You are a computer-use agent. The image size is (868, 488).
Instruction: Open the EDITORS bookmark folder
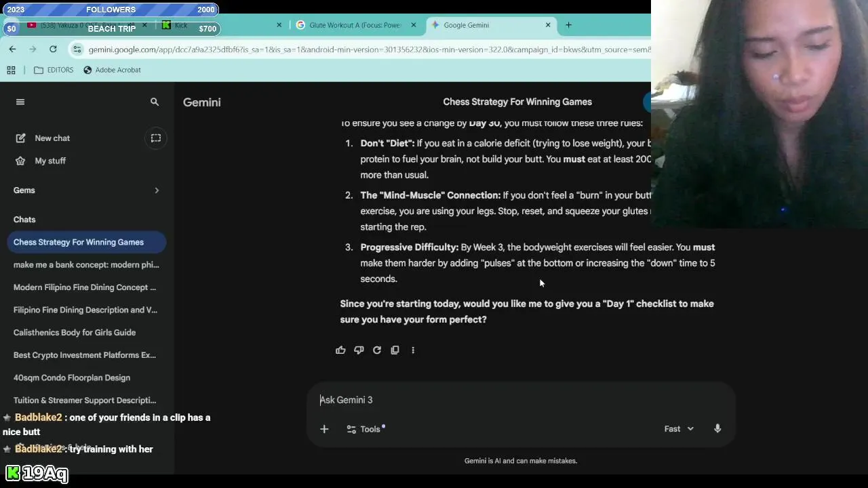tap(54, 70)
